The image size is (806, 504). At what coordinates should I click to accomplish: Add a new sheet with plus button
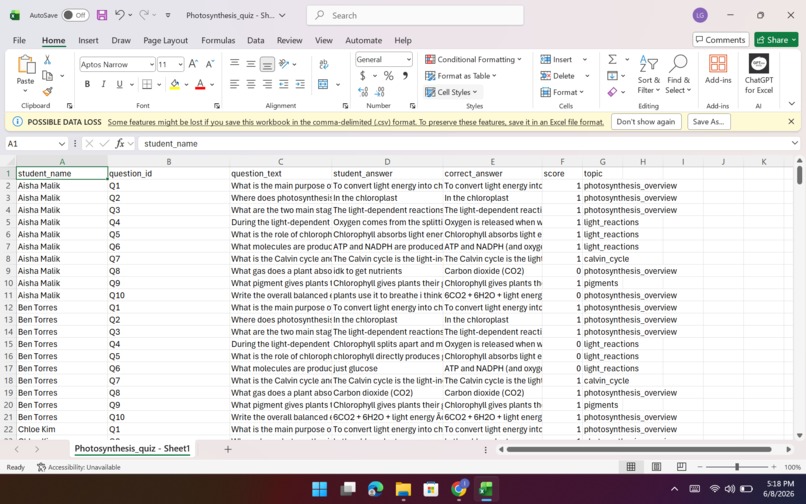tap(228, 449)
